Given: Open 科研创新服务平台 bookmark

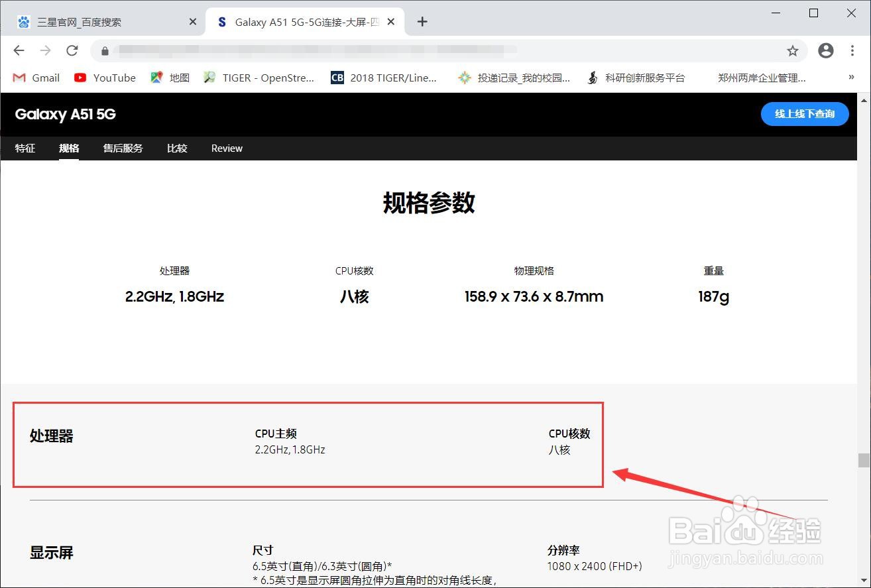Looking at the screenshot, I should [636, 78].
